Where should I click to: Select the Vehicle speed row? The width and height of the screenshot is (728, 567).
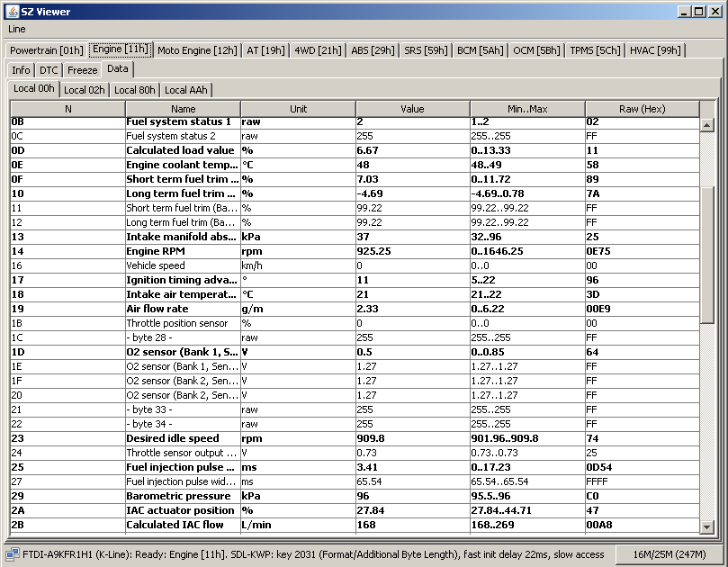pos(355,265)
